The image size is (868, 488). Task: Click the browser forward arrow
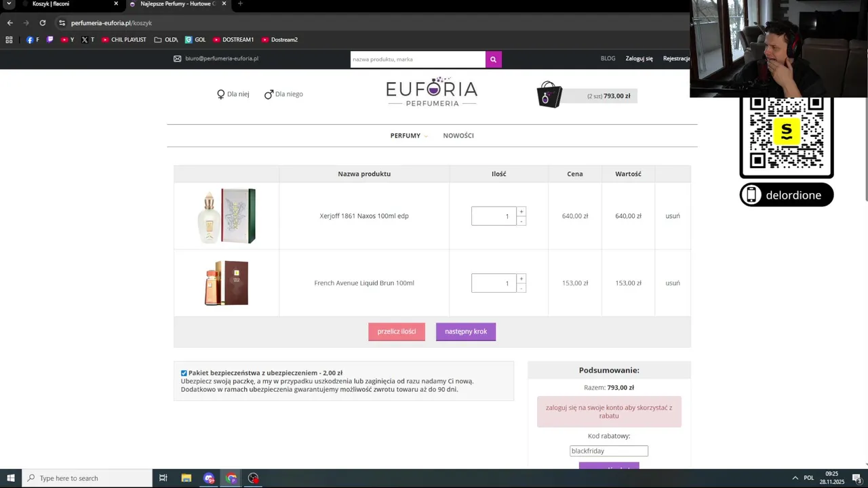pos(26,23)
